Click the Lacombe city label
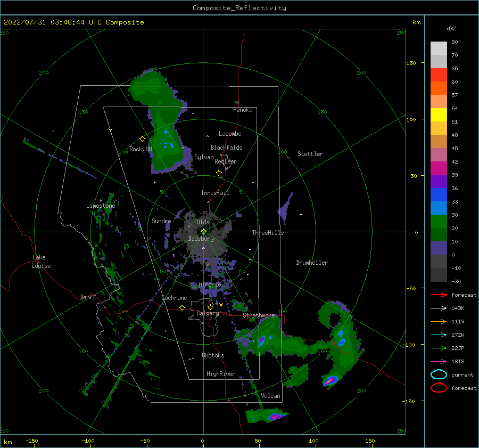 click(230, 134)
